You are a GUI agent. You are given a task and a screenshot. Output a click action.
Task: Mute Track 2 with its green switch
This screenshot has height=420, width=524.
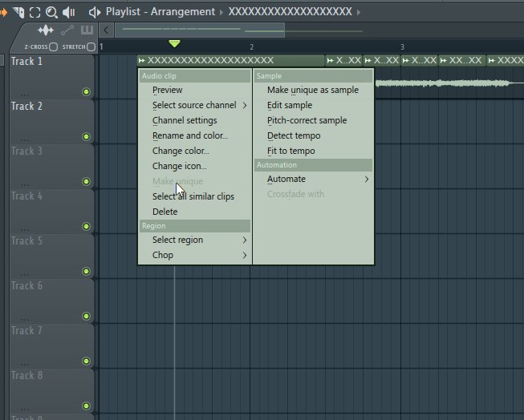(x=86, y=136)
